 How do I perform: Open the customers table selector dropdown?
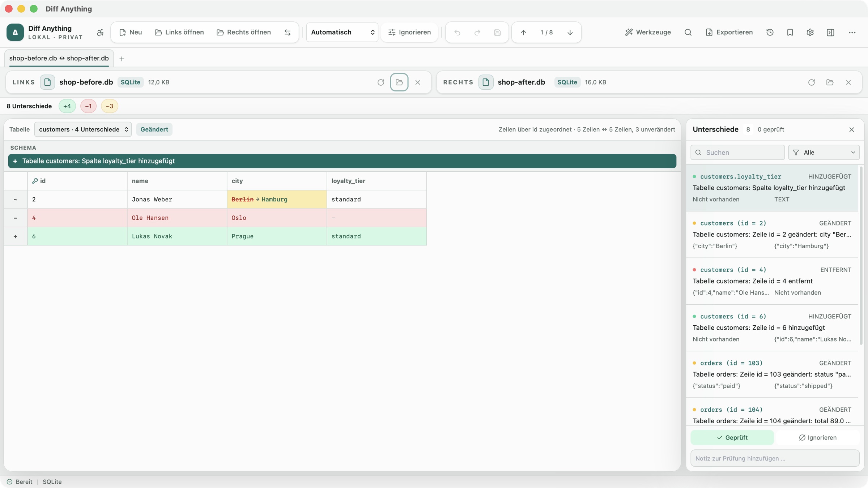point(83,129)
